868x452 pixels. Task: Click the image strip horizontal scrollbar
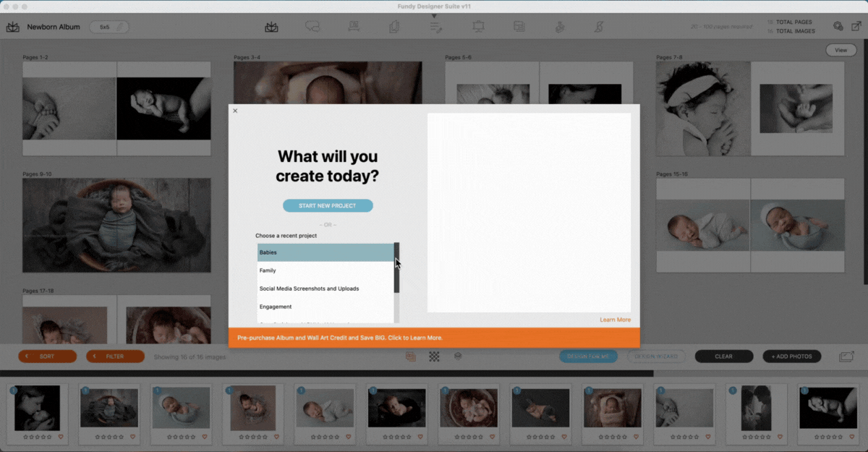click(x=327, y=374)
